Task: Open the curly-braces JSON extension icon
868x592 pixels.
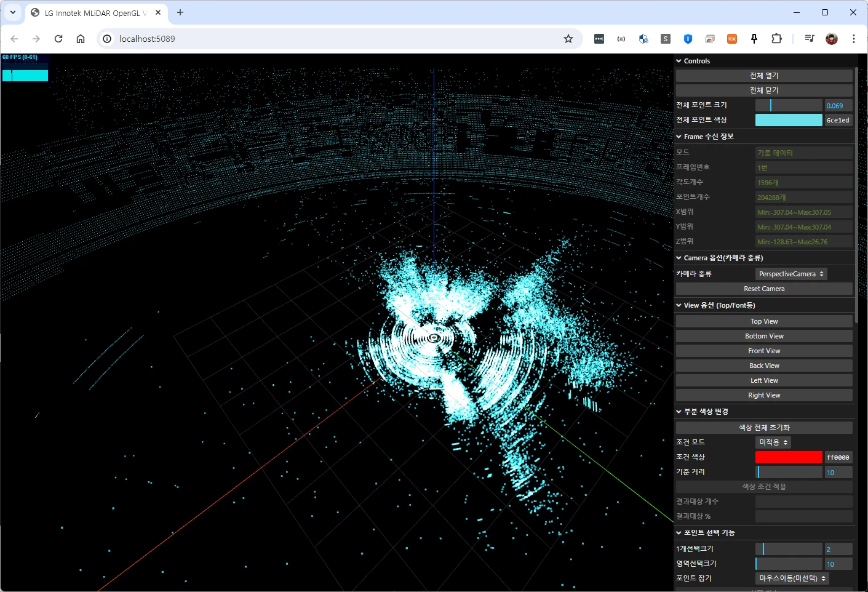Action: (621, 39)
